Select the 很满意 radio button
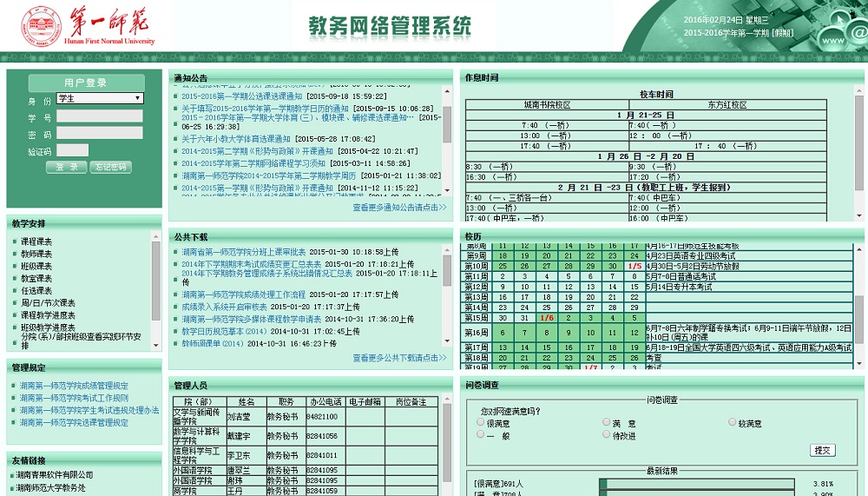The image size is (868, 496). pyautogui.click(x=481, y=422)
